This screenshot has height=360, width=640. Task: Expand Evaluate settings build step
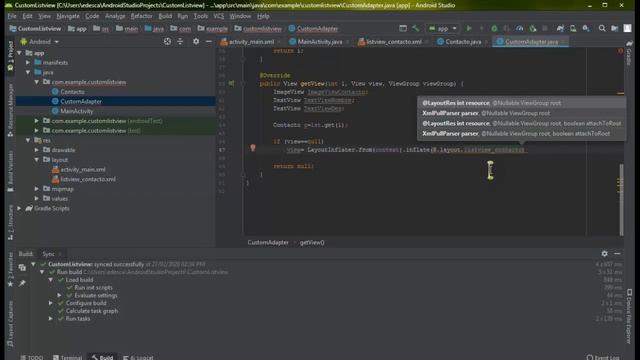pos(60,295)
